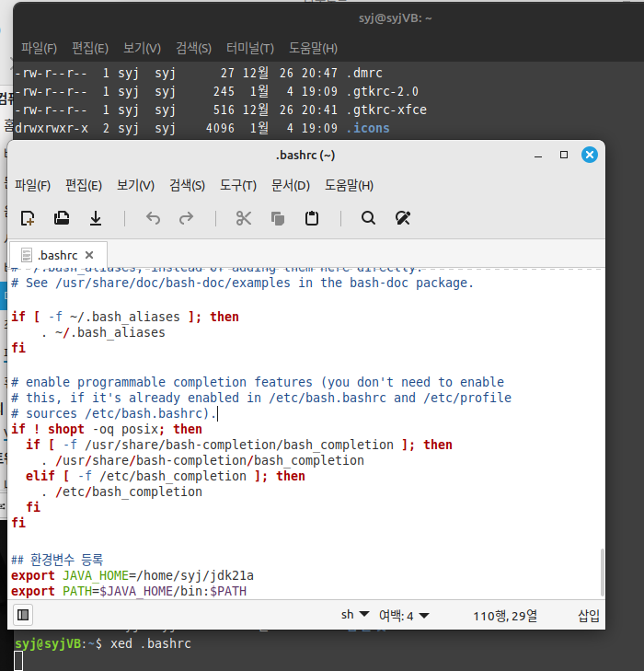Open xed 문서(D) menu
644x671 pixels.
click(x=291, y=185)
